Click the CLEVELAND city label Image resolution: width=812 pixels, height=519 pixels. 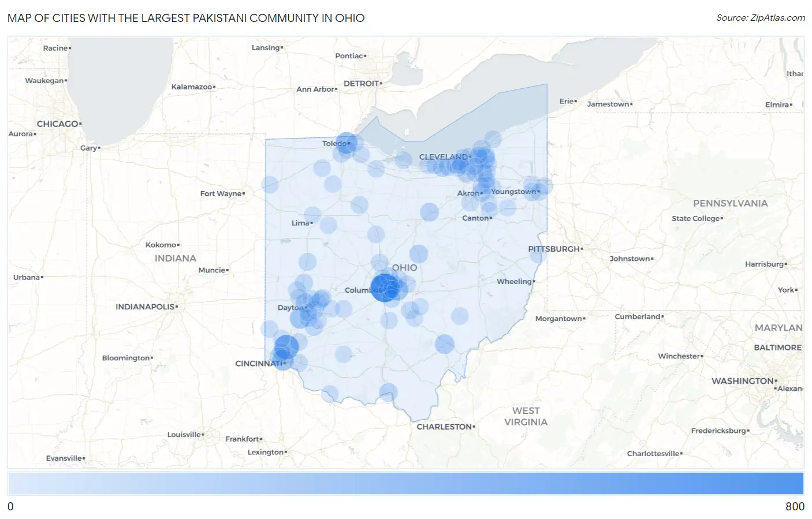click(x=444, y=156)
